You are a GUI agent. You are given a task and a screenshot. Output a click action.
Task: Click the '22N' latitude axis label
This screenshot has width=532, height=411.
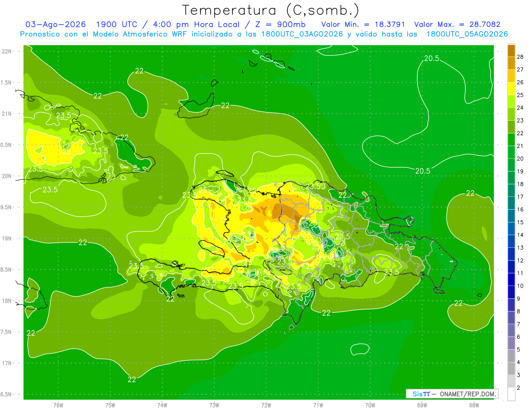tap(7, 51)
